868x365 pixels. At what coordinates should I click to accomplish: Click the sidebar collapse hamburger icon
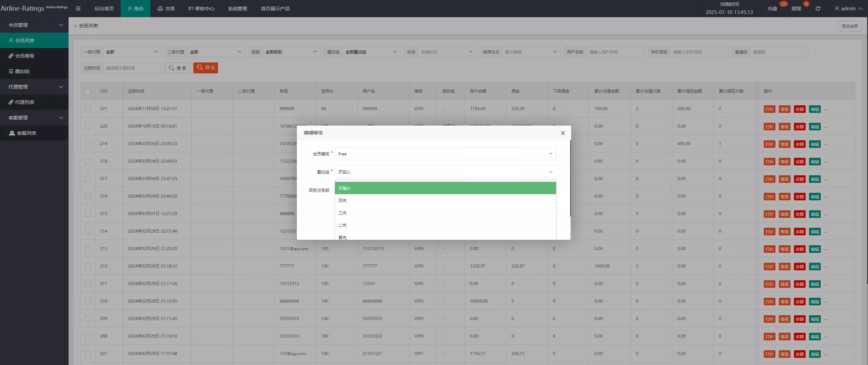(x=78, y=9)
